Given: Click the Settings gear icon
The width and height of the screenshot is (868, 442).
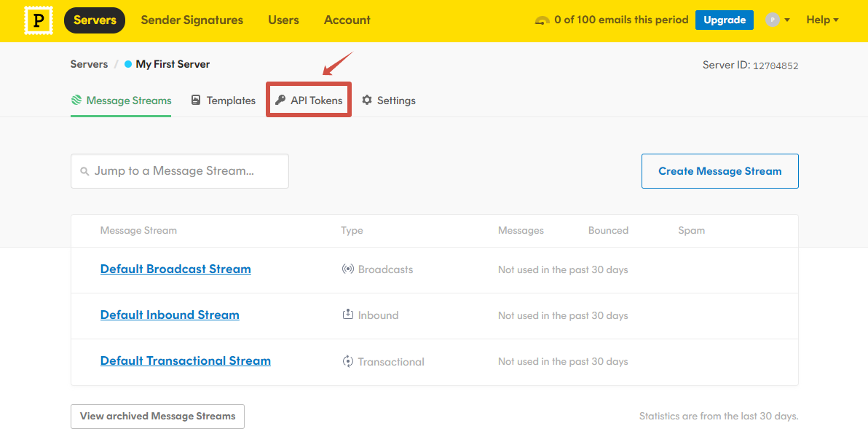Looking at the screenshot, I should pyautogui.click(x=367, y=100).
